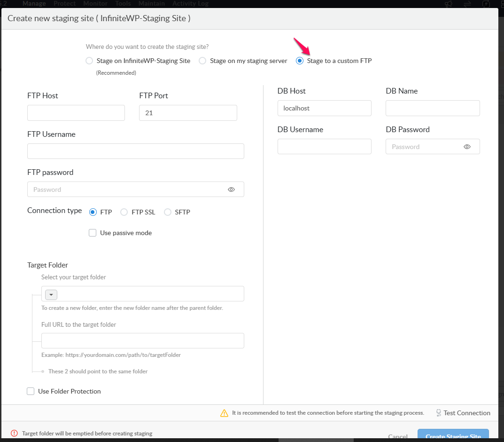The width and height of the screenshot is (504, 442).
Task: Focus the FTP Host field
Action: [x=76, y=113]
